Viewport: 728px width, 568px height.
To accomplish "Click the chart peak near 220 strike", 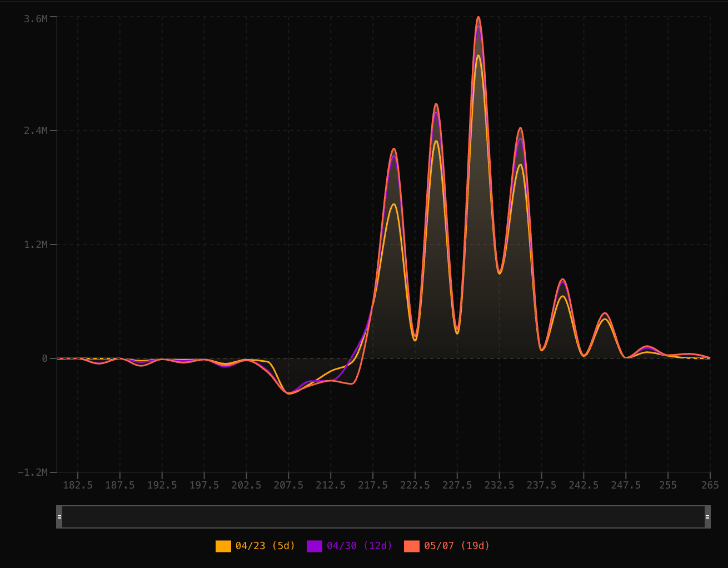I will [394, 149].
